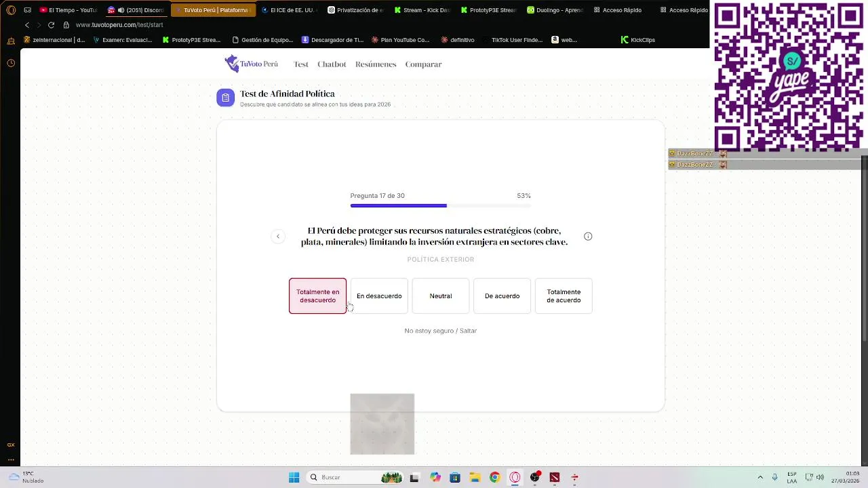Viewport: 868px width, 488px height.
Task: Open zeInternacional bookmark
Action: pyautogui.click(x=54, y=40)
